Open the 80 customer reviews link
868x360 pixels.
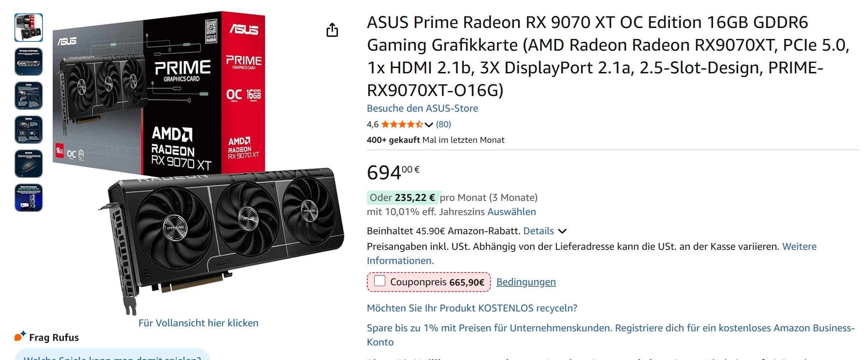pyautogui.click(x=443, y=124)
